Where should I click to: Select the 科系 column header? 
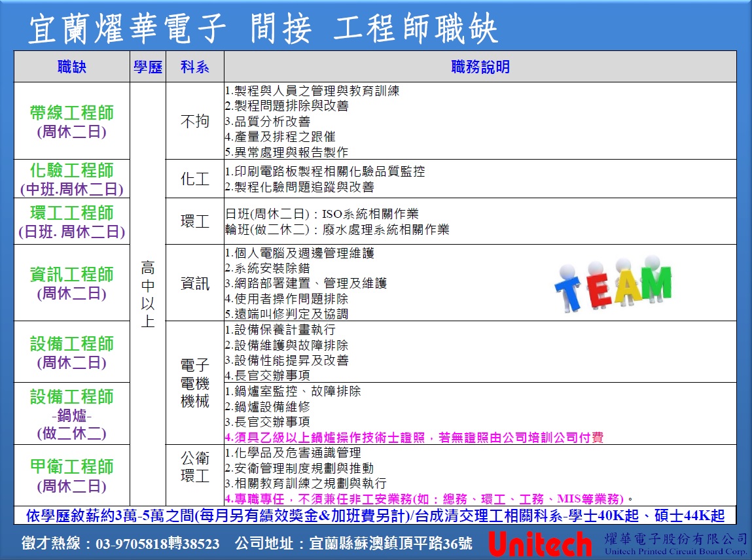pyautogui.click(x=195, y=67)
